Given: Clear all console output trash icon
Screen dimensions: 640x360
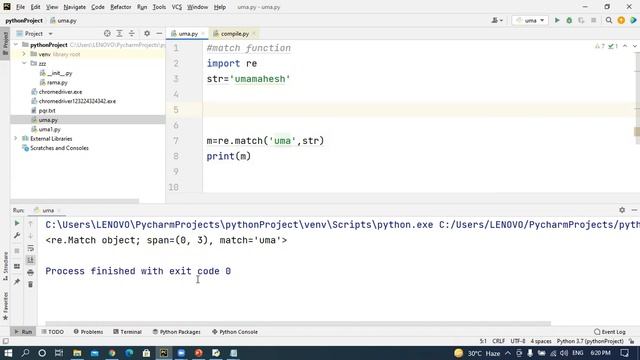Looking at the screenshot, I should [x=30, y=284].
